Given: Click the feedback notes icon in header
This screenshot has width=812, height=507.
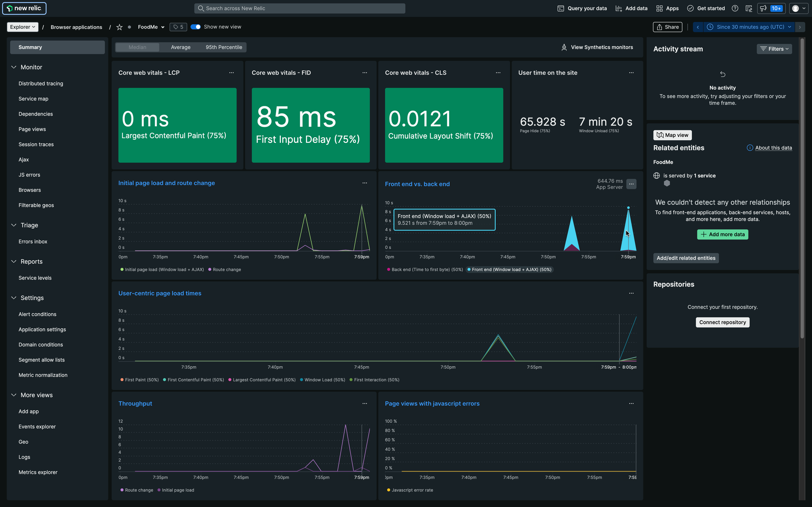Looking at the screenshot, I should (749, 8).
